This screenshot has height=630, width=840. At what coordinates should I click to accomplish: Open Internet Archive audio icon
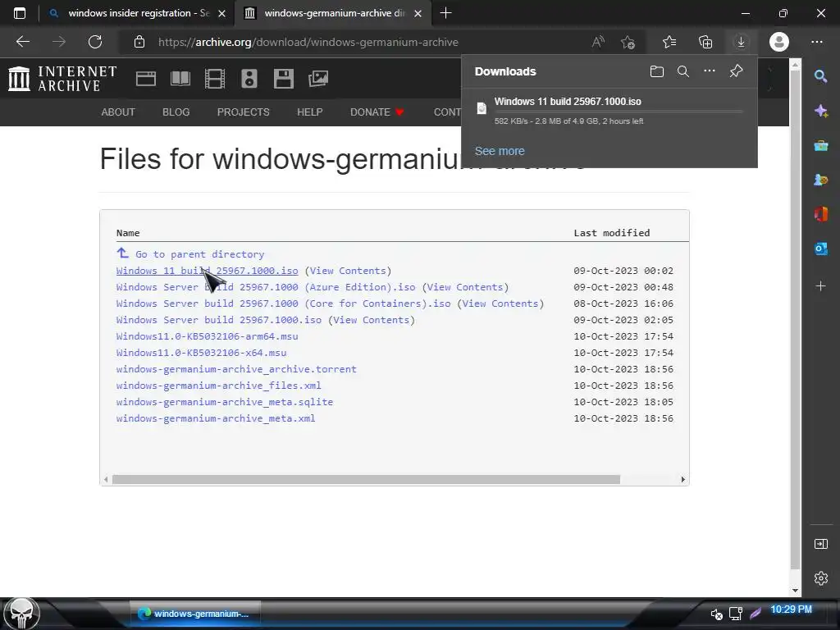(249, 79)
